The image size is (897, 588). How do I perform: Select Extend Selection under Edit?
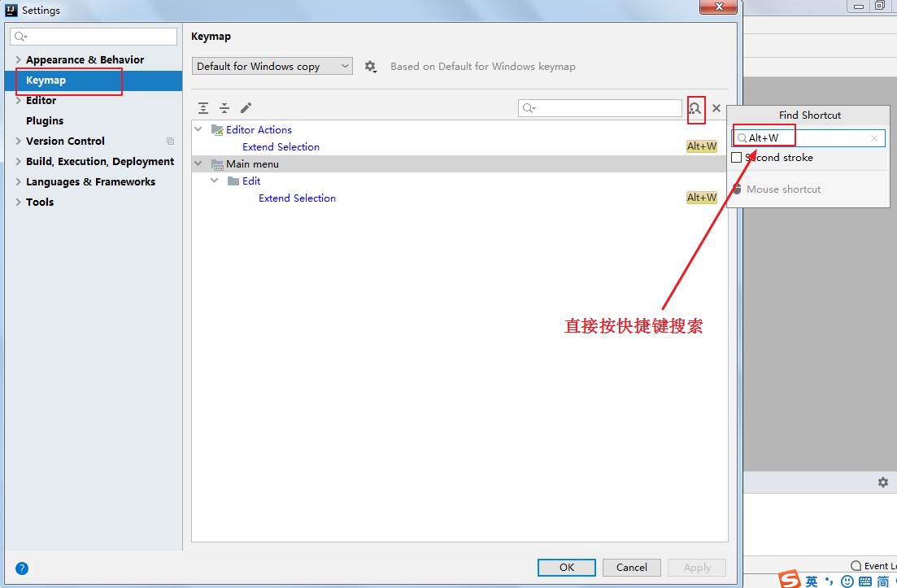pyautogui.click(x=297, y=198)
